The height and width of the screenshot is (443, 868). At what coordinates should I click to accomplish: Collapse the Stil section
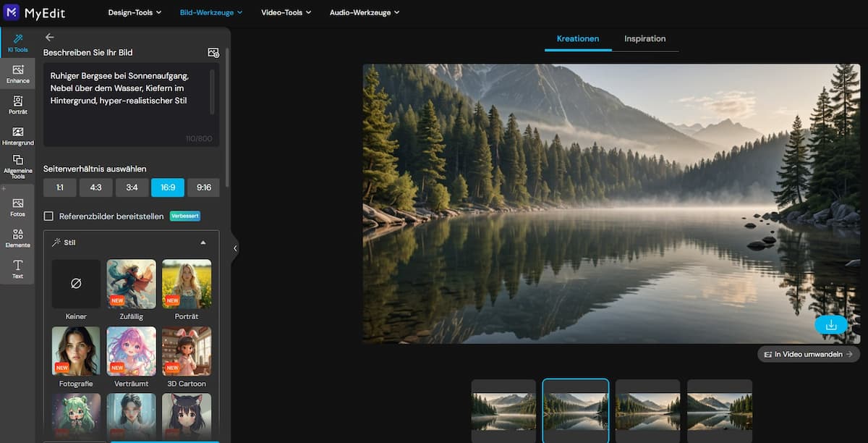coord(203,242)
